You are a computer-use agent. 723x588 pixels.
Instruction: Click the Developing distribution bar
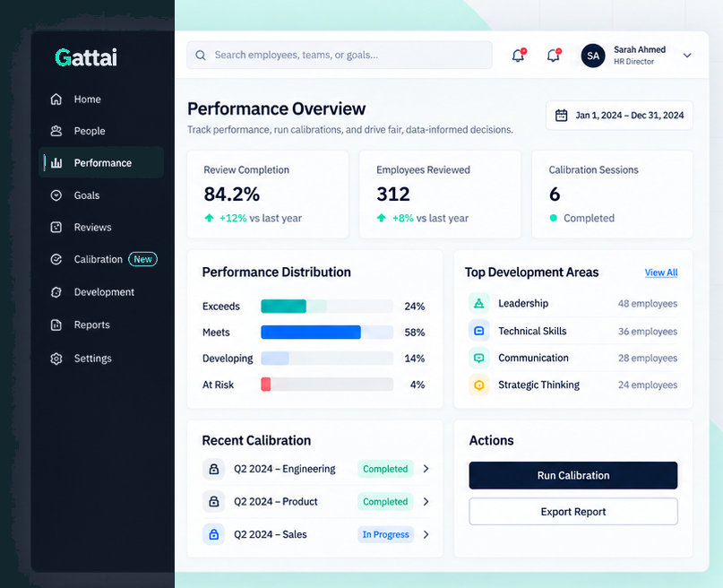327,359
